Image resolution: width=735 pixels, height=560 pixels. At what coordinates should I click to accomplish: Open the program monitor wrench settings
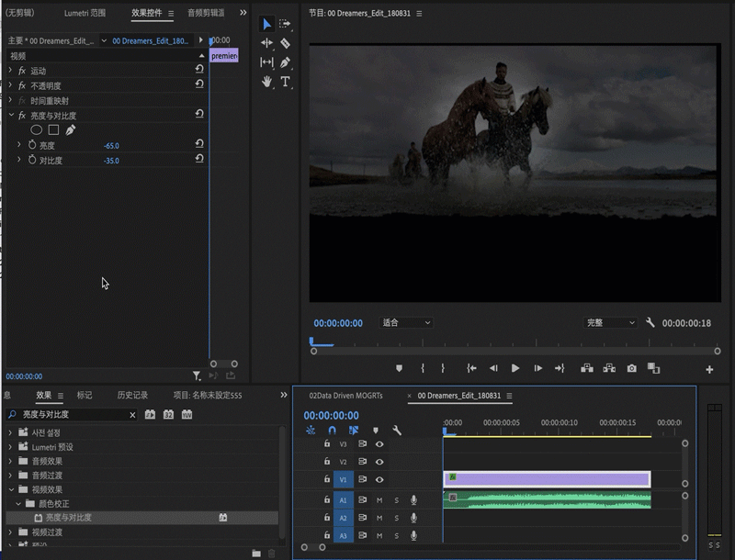pos(650,323)
